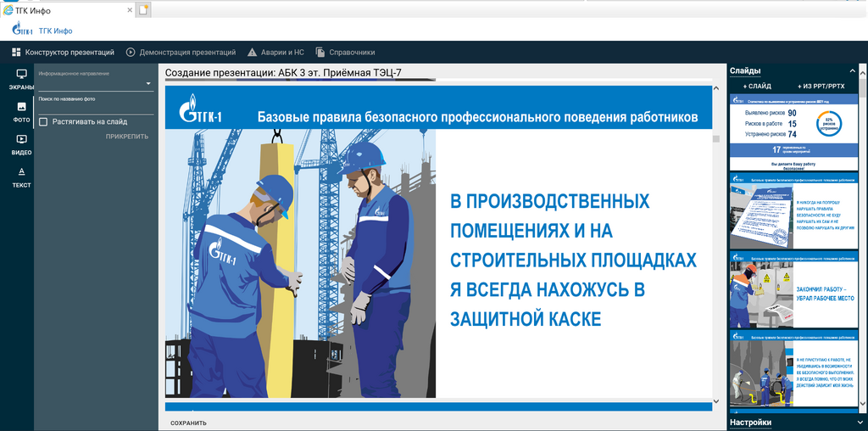Image resolution: width=868 pixels, height=431 pixels.
Task: Open the Фото sidebar section
Action: 21,112
